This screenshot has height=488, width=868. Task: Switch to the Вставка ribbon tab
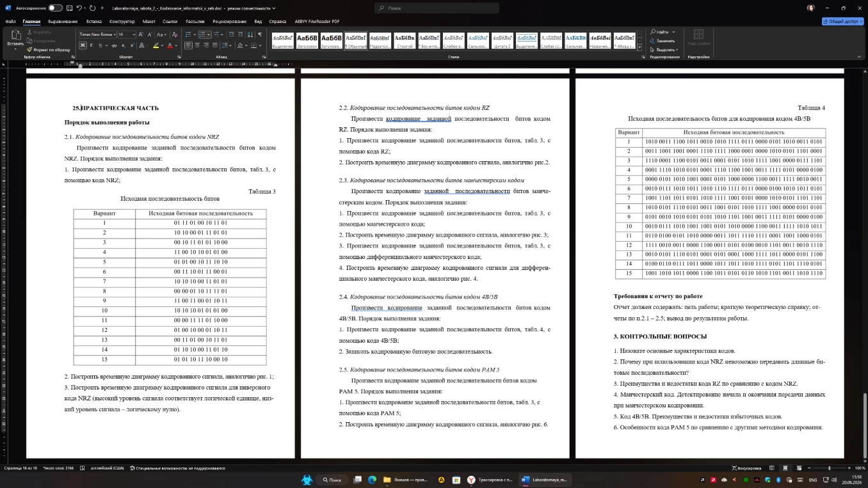pos(94,21)
